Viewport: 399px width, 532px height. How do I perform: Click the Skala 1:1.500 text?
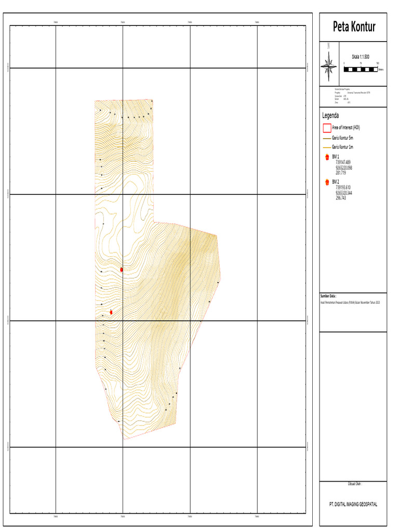point(360,56)
